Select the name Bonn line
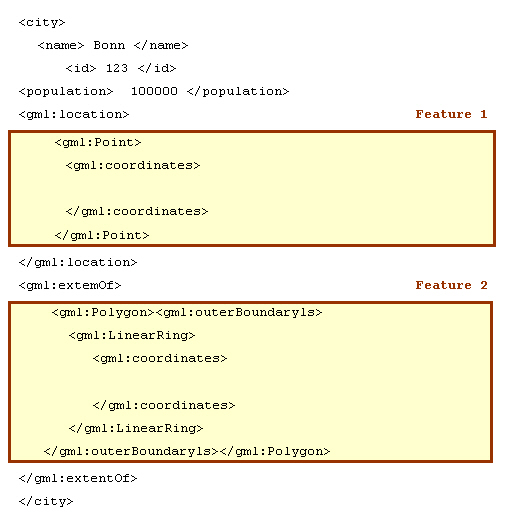The height and width of the screenshot is (512, 505). tap(113, 45)
